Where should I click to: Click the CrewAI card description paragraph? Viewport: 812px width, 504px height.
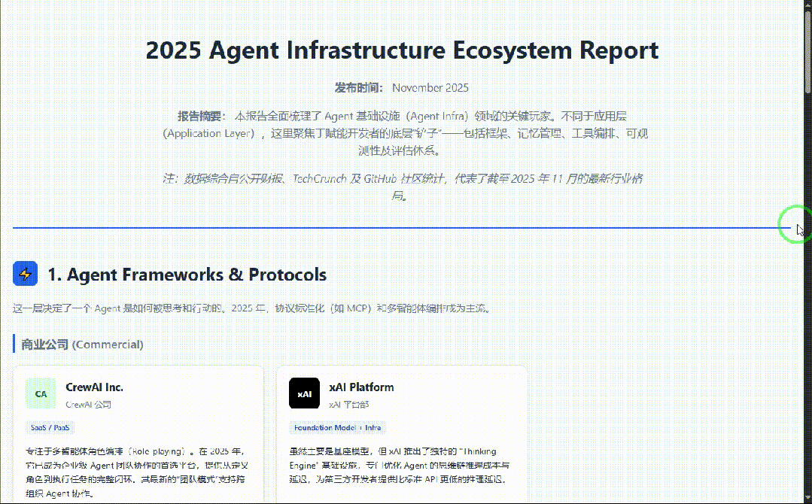[x=137, y=472]
